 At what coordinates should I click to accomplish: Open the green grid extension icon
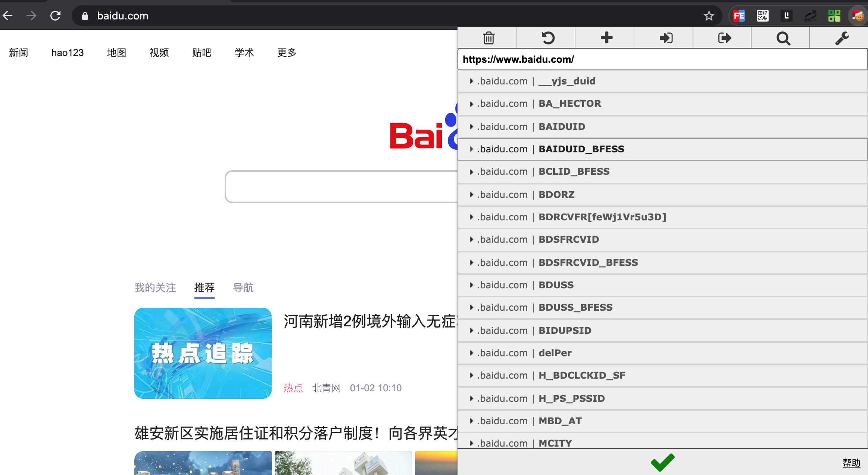tap(834, 16)
